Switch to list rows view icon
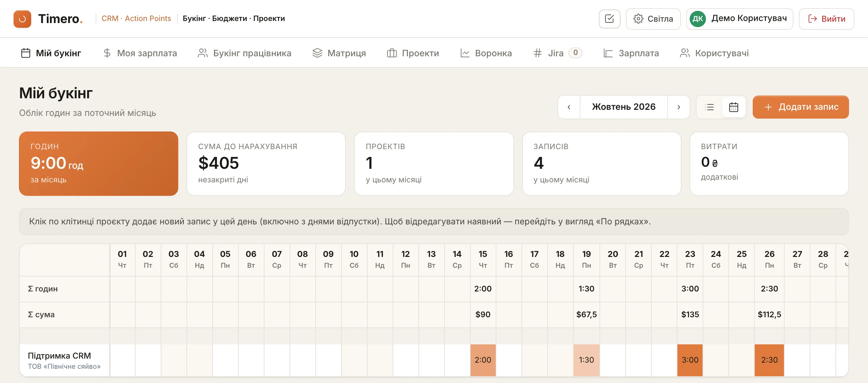The height and width of the screenshot is (383, 868). [709, 107]
